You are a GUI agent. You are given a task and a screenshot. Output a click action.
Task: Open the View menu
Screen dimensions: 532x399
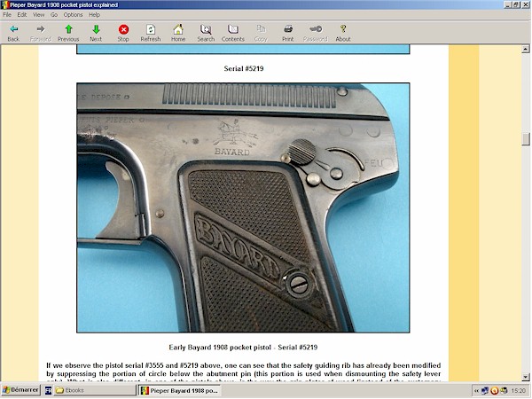point(39,14)
